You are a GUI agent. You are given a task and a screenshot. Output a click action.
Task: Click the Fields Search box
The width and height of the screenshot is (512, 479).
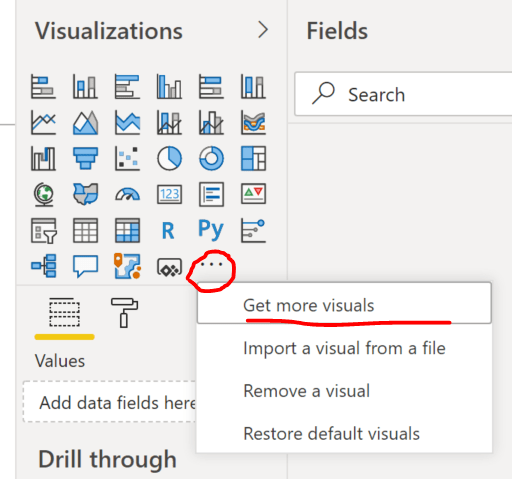tap(403, 94)
